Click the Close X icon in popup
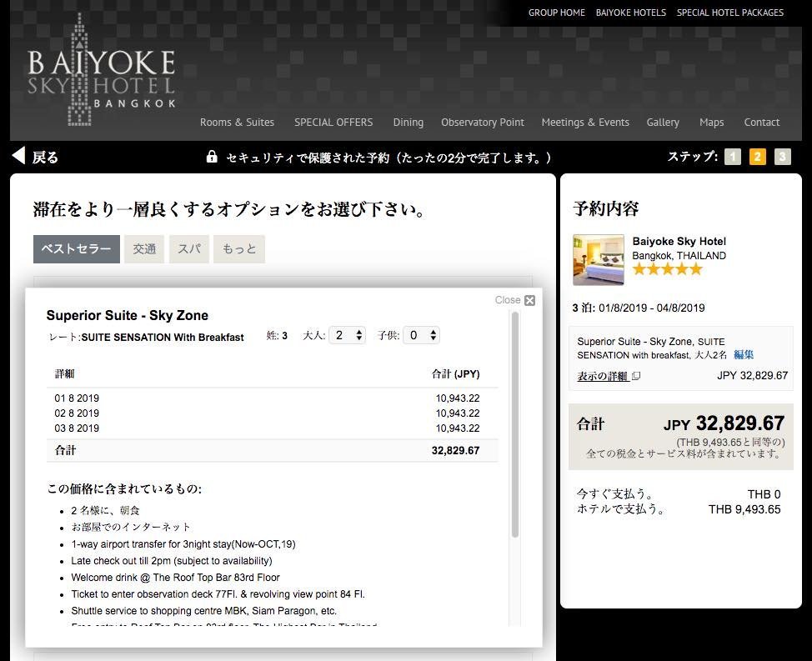This screenshot has height=661, width=812. click(529, 300)
